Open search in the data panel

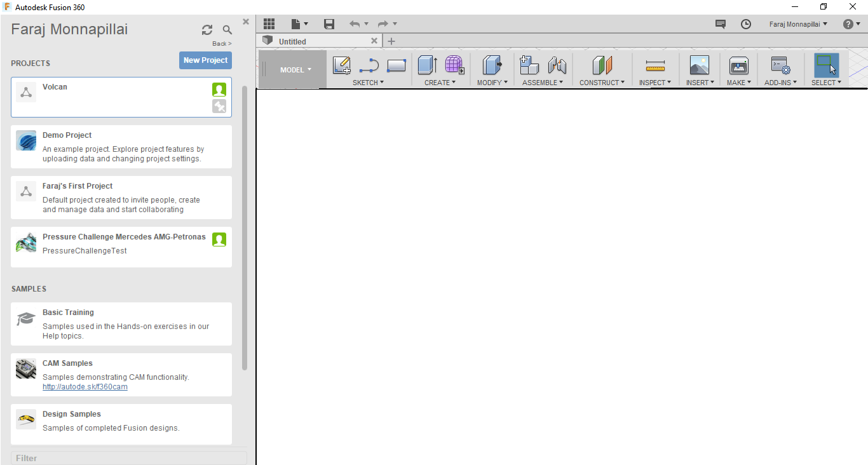tap(227, 30)
